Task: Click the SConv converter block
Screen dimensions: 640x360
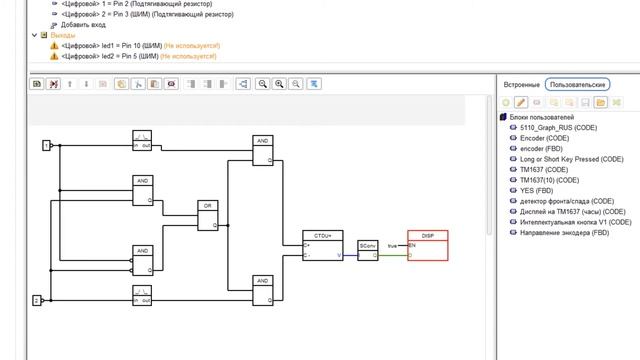Action: [x=367, y=251]
